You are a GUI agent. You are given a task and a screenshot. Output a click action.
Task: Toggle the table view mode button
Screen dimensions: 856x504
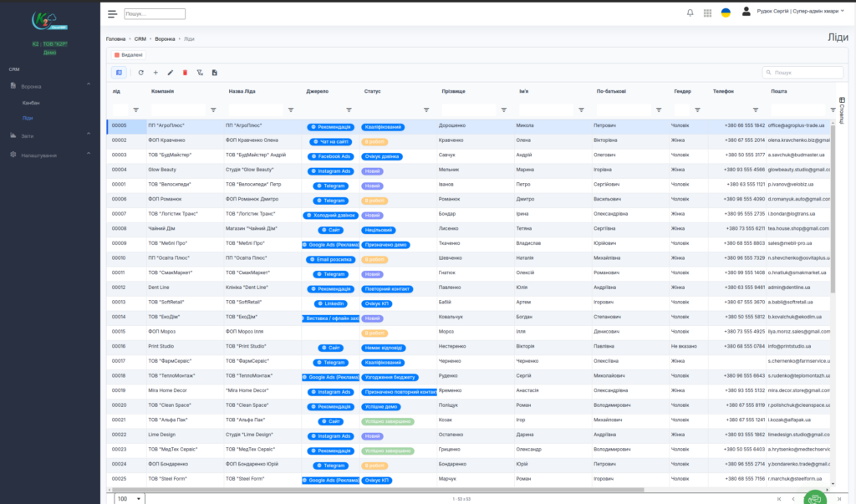click(x=119, y=73)
